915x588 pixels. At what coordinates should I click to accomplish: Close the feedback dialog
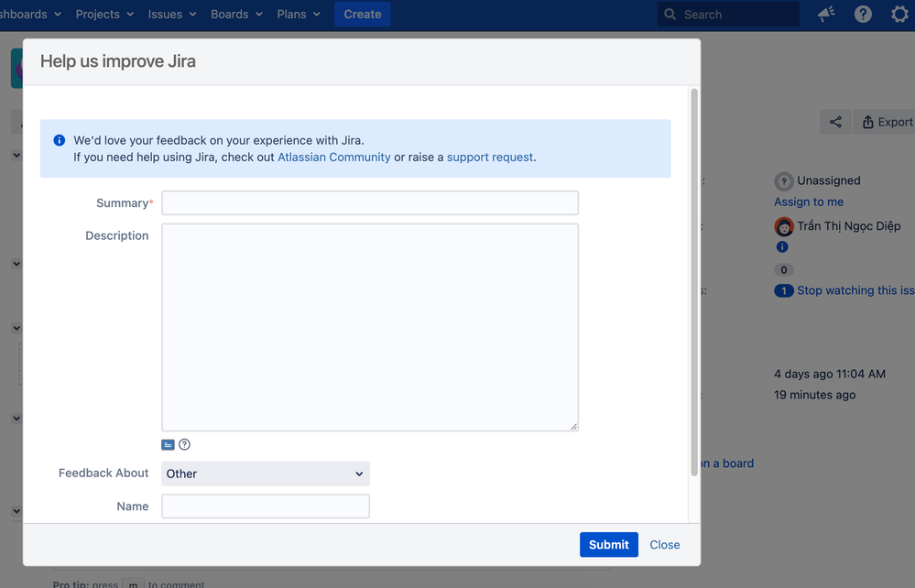[x=665, y=544]
